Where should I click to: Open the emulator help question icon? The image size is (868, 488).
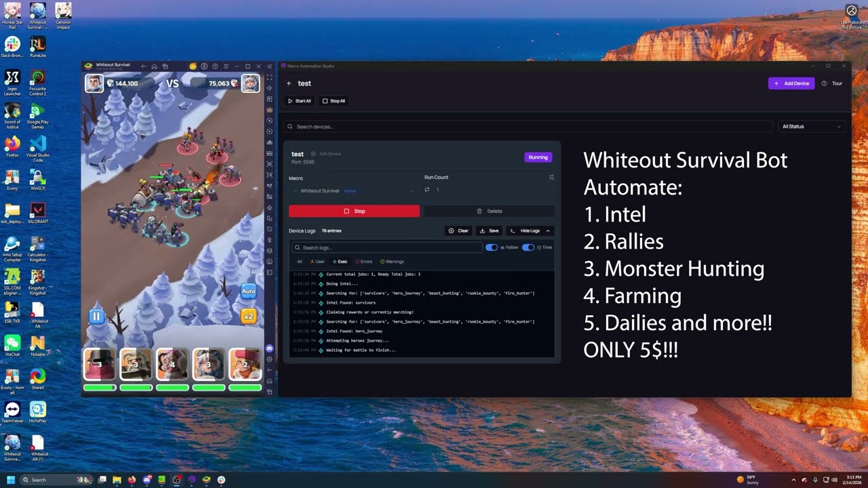coord(215,66)
